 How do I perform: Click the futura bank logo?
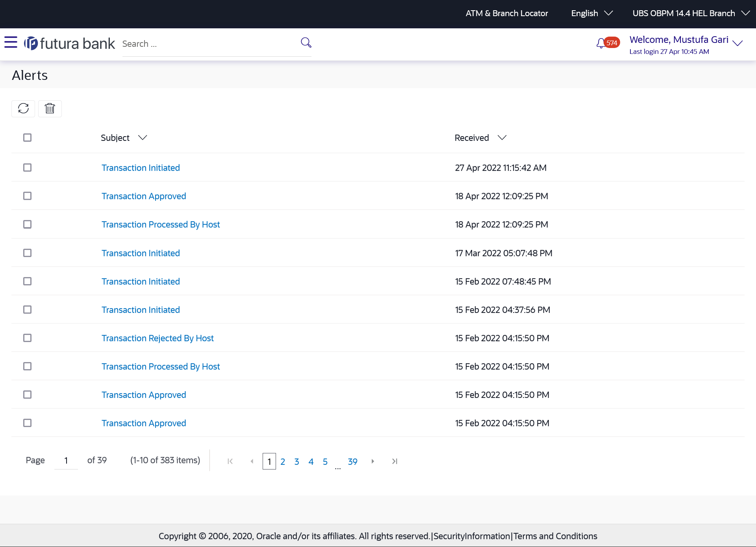pos(70,43)
